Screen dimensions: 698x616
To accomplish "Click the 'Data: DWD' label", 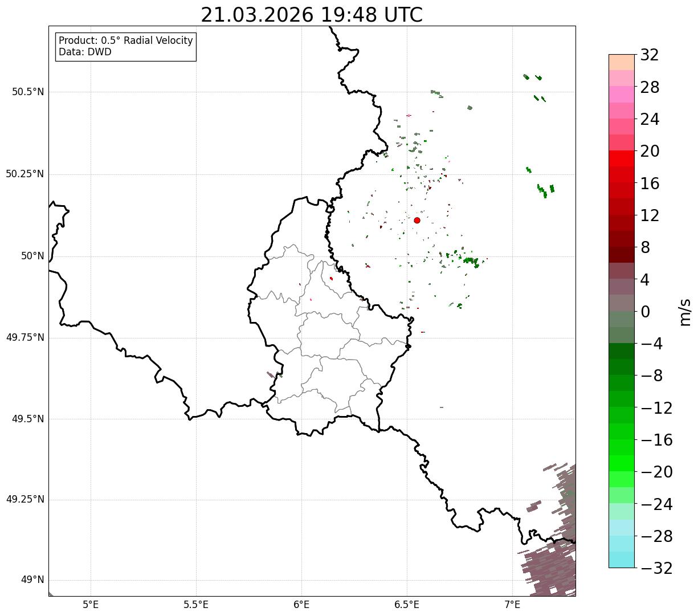I will tap(85, 52).
